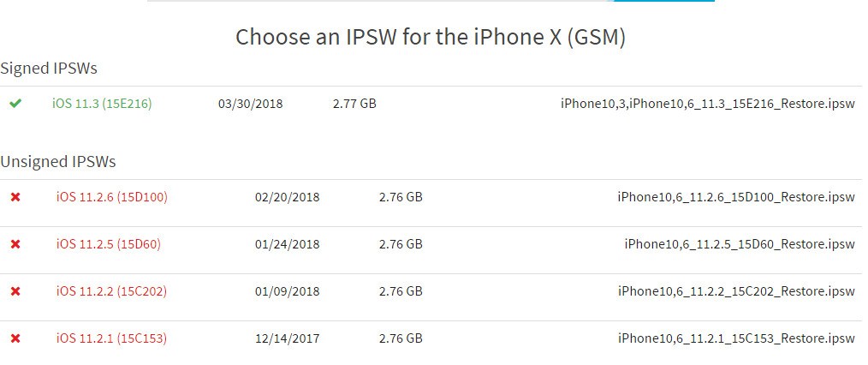Open the iOS 11.3 (15E216) link
Screen dimensions: 868x365
(102, 104)
